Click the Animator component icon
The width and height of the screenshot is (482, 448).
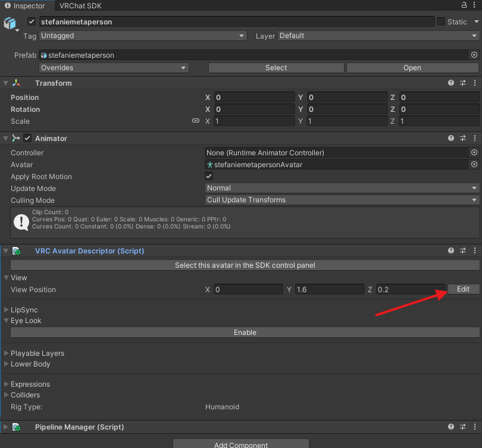click(x=16, y=138)
